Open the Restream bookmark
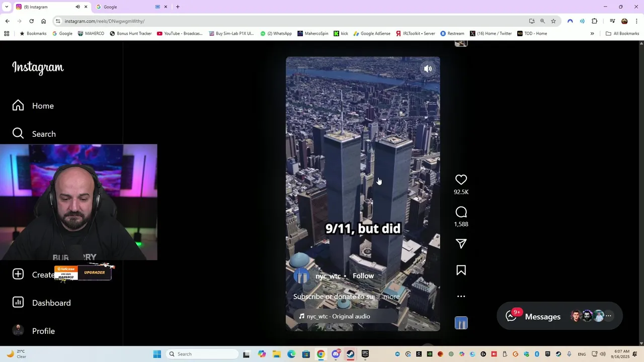 point(452,34)
